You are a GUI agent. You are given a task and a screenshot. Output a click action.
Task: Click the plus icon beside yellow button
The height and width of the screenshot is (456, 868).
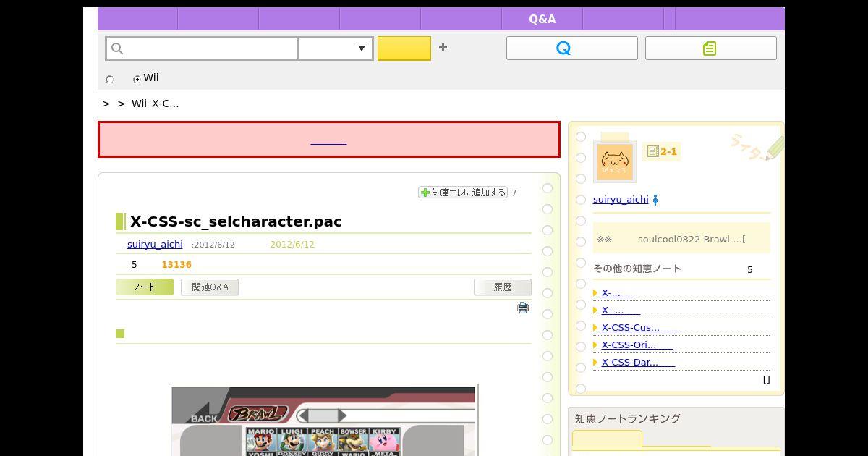coord(443,47)
